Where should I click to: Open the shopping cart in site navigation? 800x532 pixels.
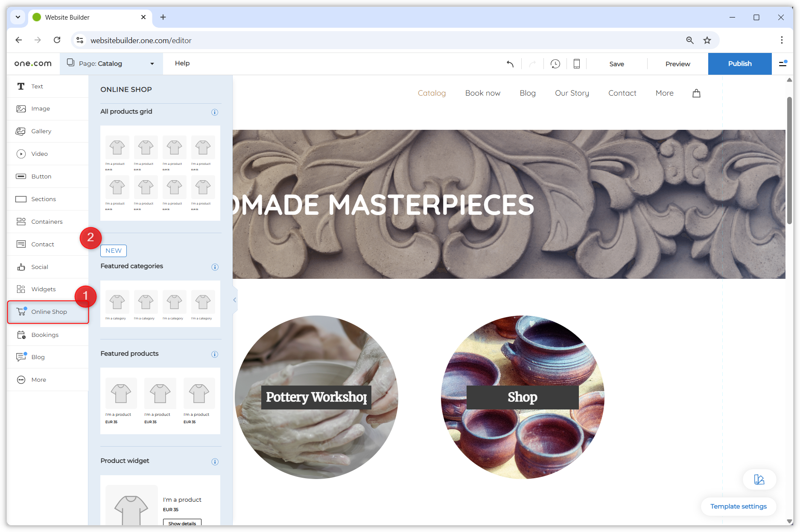[x=696, y=93]
